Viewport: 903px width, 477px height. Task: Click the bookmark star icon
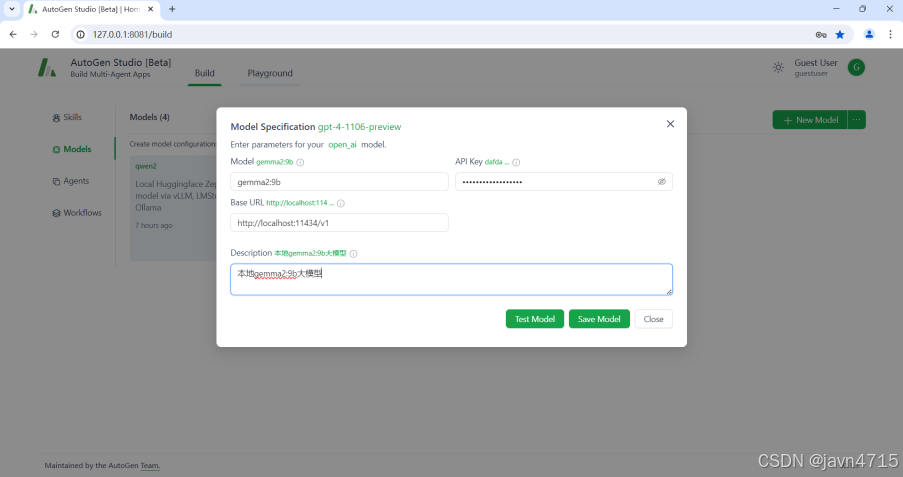[840, 35]
